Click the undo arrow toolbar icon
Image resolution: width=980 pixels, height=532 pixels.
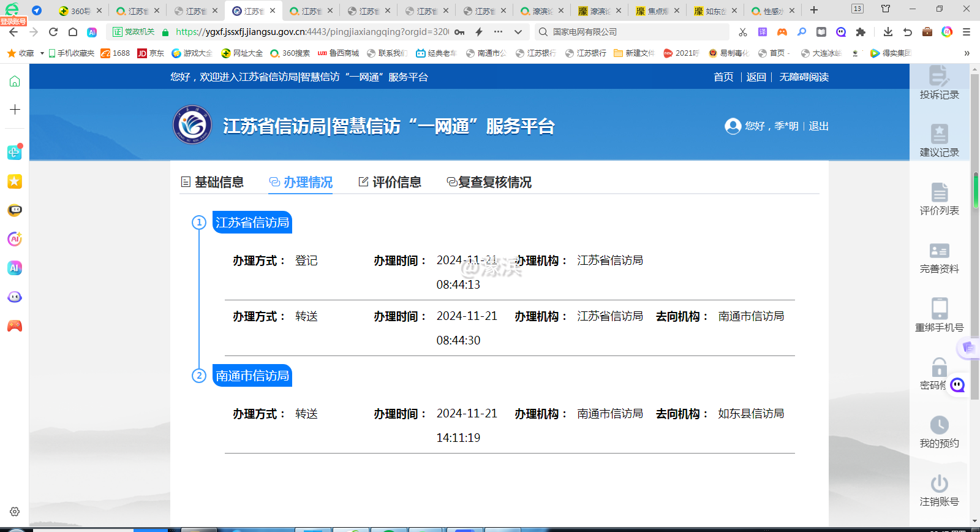pos(908,32)
